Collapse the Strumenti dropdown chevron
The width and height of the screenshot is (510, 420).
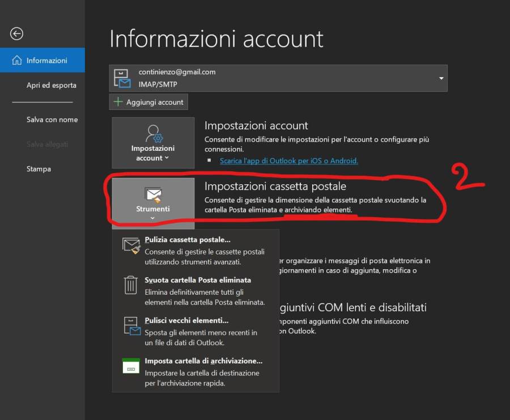coord(153,218)
